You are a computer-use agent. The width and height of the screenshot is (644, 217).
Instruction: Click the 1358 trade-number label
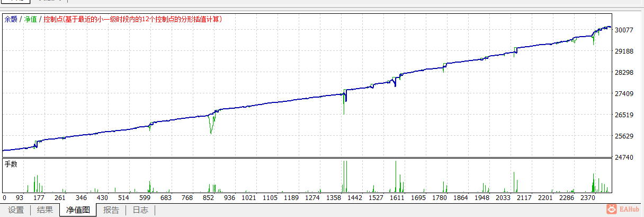coord(334,197)
